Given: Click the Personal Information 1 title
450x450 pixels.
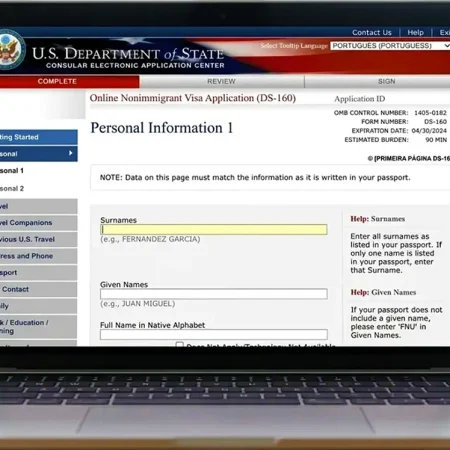Looking at the screenshot, I should pyautogui.click(x=162, y=128).
